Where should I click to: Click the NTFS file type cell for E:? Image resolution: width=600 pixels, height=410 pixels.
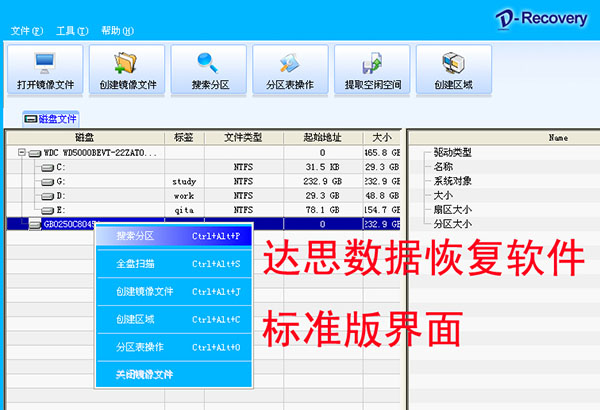(x=243, y=210)
